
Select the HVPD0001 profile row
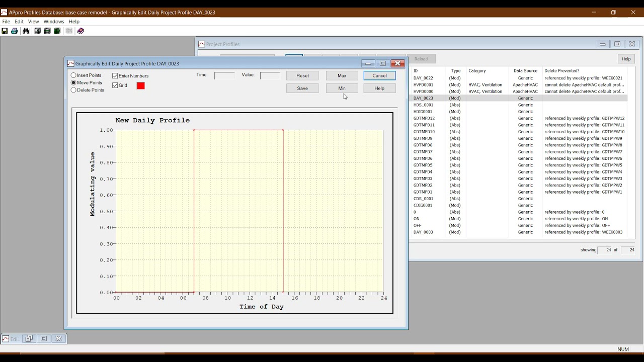tap(518, 85)
